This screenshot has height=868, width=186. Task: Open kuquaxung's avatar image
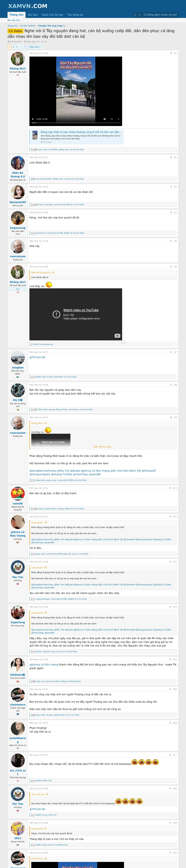click(x=18, y=218)
